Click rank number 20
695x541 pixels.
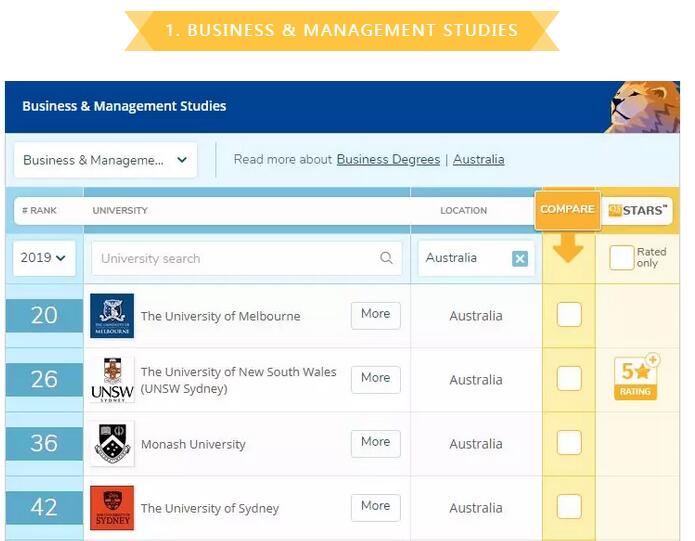(44, 315)
